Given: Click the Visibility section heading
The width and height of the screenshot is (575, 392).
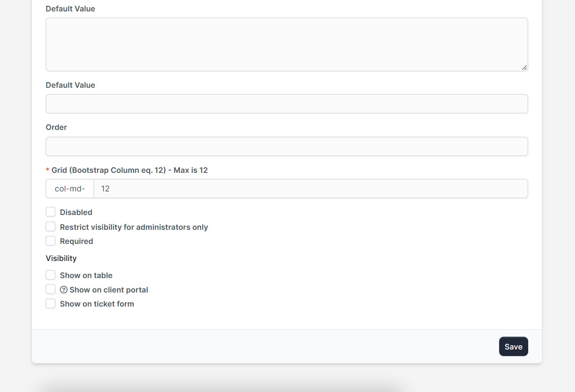Looking at the screenshot, I should (x=61, y=258).
